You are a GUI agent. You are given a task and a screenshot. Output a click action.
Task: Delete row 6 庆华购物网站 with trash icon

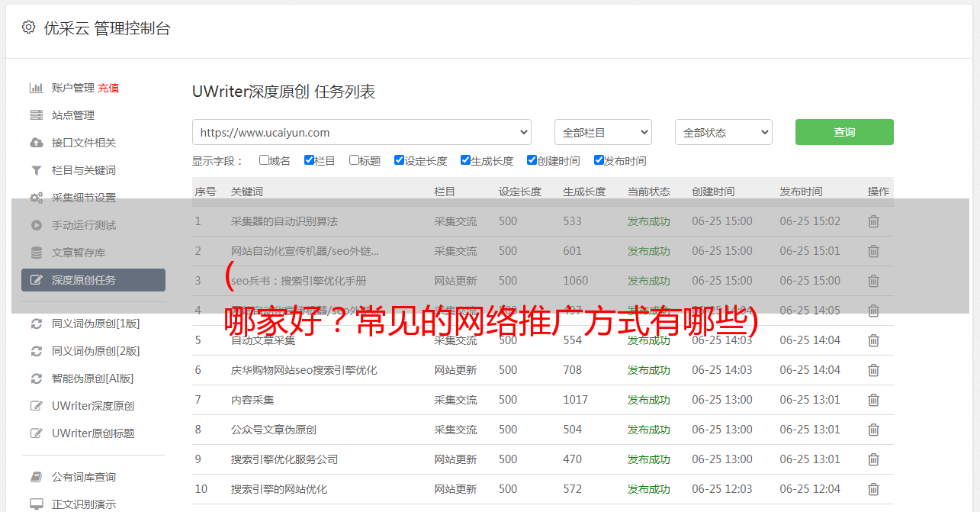click(874, 370)
